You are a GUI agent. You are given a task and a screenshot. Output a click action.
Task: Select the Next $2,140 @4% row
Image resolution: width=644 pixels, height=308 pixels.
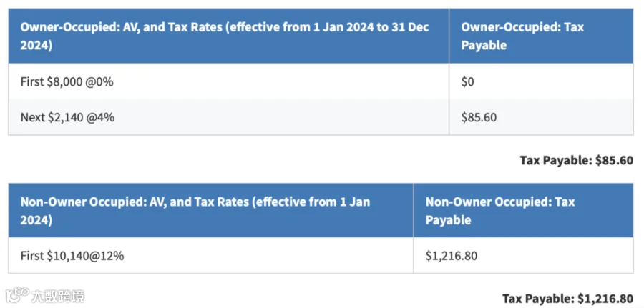point(321,117)
